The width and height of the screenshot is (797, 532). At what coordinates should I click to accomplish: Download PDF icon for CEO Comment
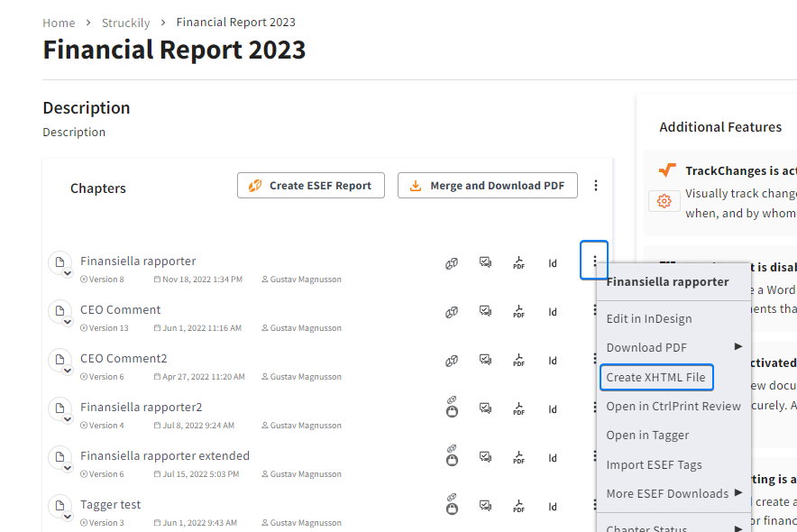pyautogui.click(x=519, y=311)
